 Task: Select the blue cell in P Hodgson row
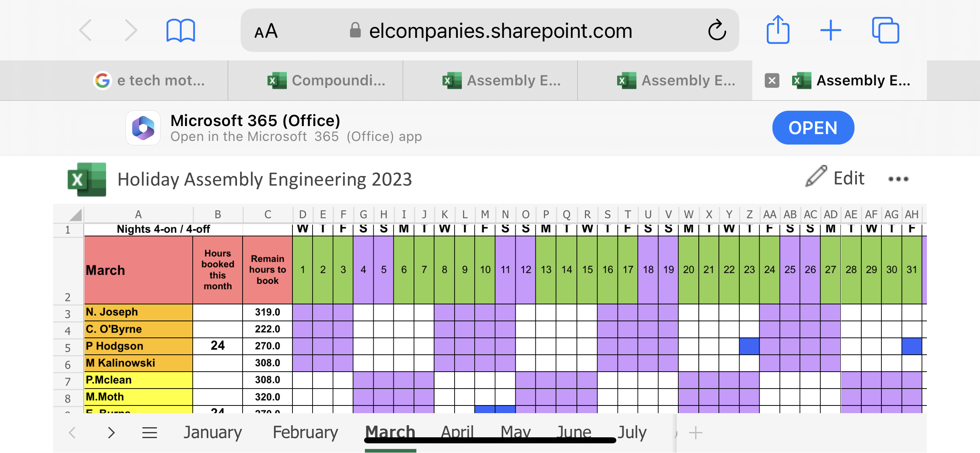749,346
